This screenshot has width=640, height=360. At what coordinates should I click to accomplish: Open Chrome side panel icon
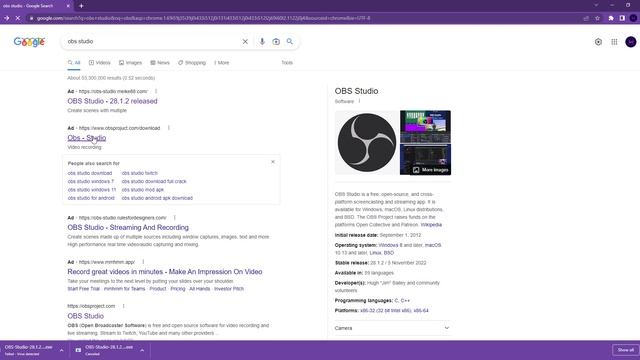tap(622, 18)
